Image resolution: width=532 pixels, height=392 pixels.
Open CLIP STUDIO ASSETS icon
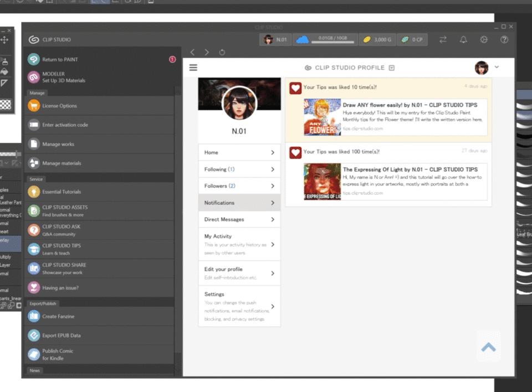coord(34,211)
